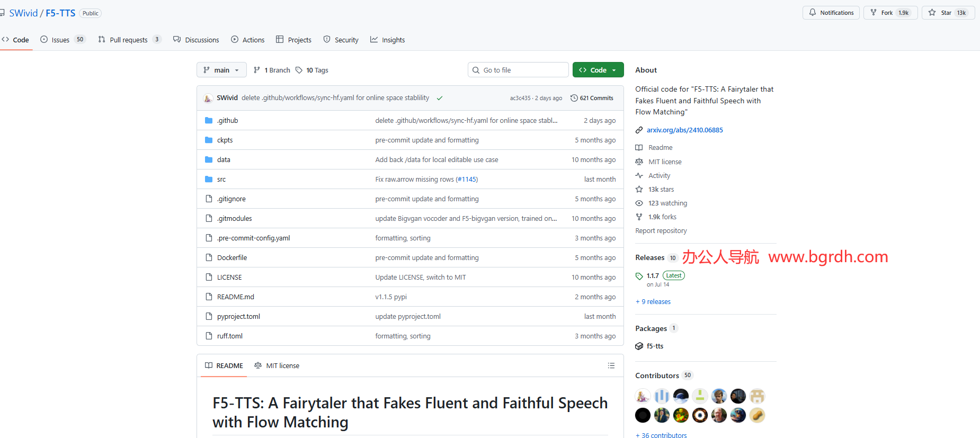Click the + 9 releases link
980x438 pixels.
(x=653, y=301)
